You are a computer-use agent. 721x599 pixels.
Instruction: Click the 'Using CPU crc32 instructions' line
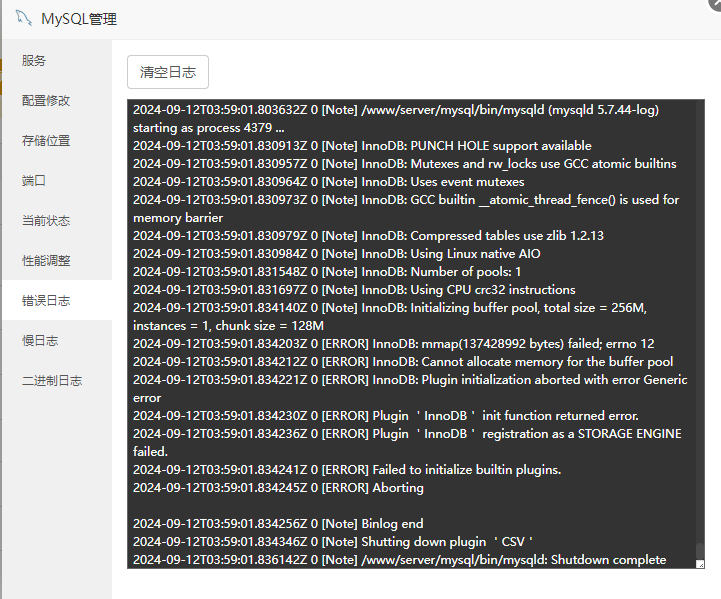tap(354, 290)
